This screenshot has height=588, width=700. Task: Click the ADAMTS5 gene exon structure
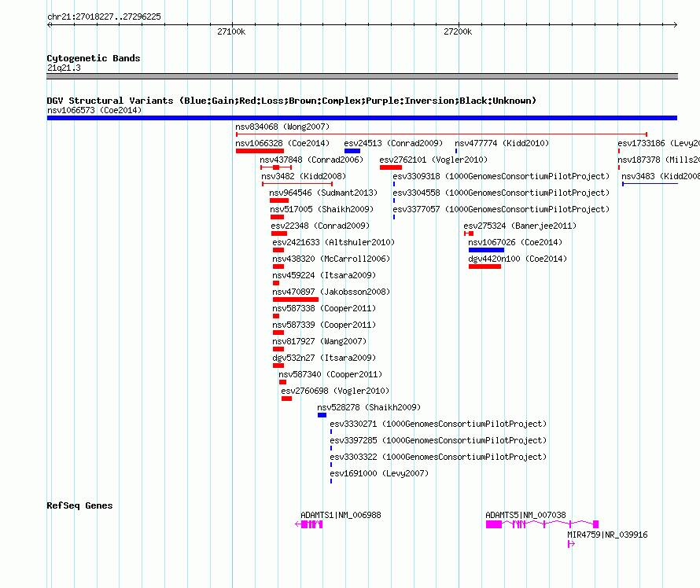542,524
